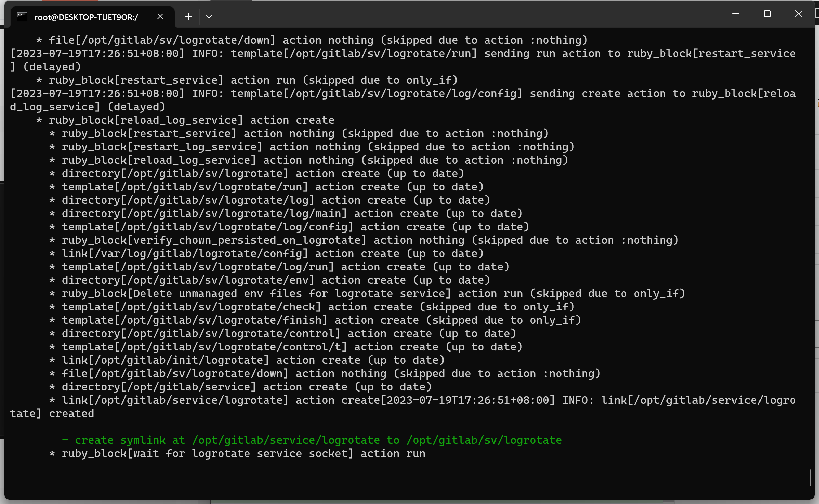Click 'ruby_block[Delete unmanaged env files' line
This screenshot has height=504, width=819.
(x=367, y=293)
